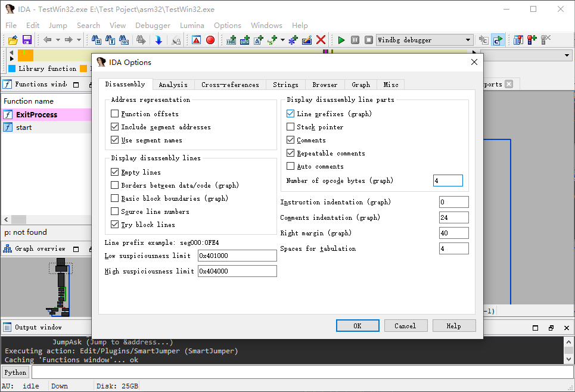Click Number of opcode bytes field

[x=447, y=181]
